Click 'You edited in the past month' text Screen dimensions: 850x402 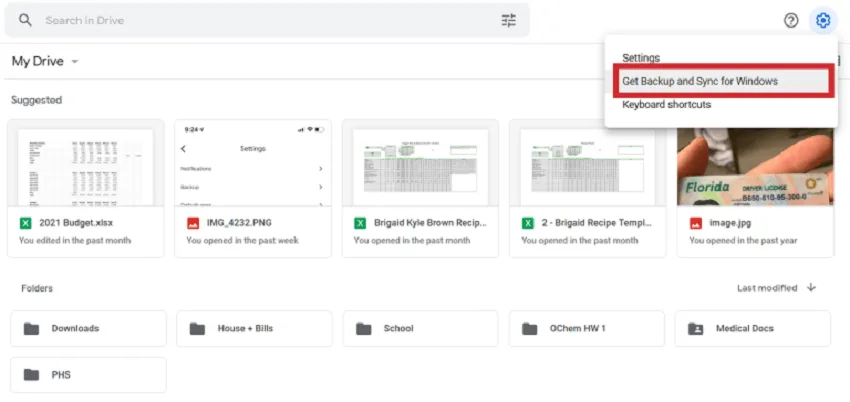[x=75, y=240]
